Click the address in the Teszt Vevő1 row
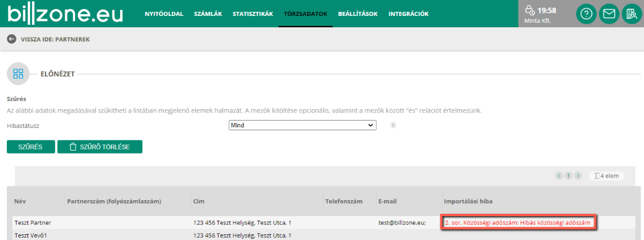 click(x=242, y=235)
